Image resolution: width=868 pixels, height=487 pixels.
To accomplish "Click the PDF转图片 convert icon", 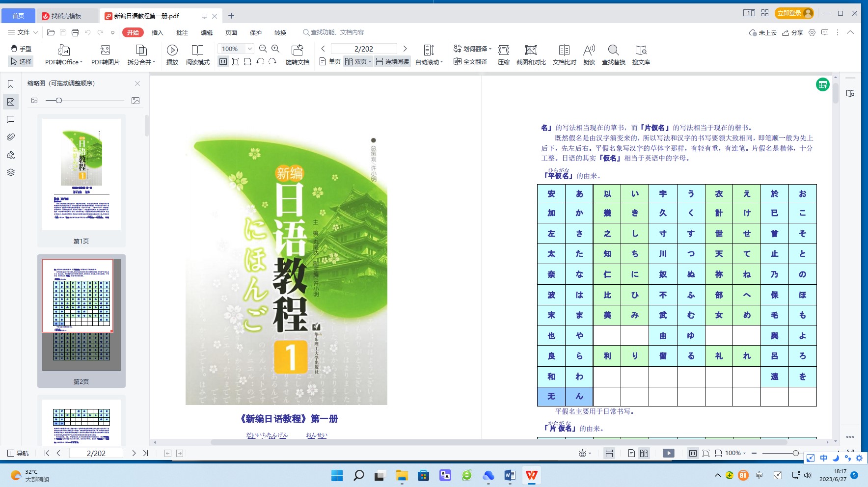I will coord(105,54).
